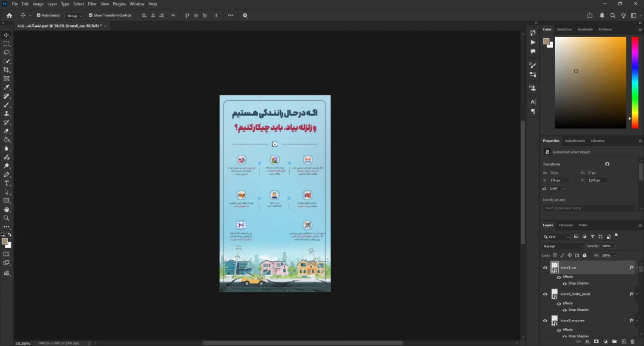Pick the Horizontal Type tool
644x346 pixels.
(7, 183)
